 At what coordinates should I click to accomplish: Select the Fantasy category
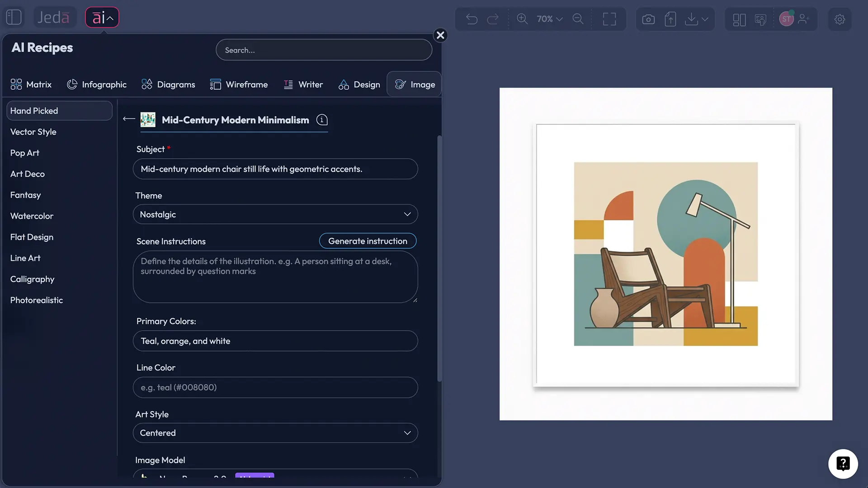[x=25, y=195]
